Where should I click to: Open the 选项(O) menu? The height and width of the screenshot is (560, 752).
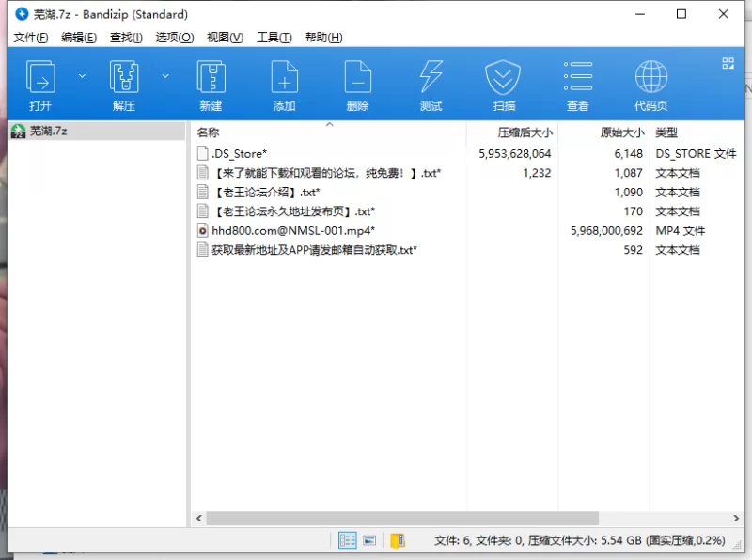point(175,38)
